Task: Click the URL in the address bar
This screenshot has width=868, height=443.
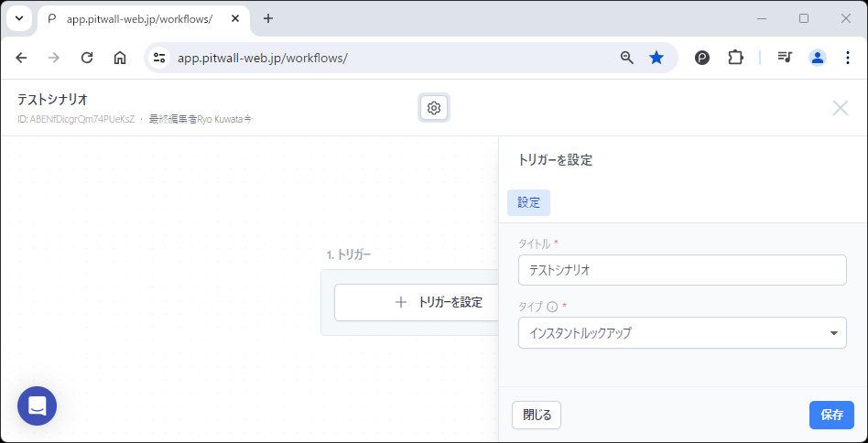Action: pos(263,58)
